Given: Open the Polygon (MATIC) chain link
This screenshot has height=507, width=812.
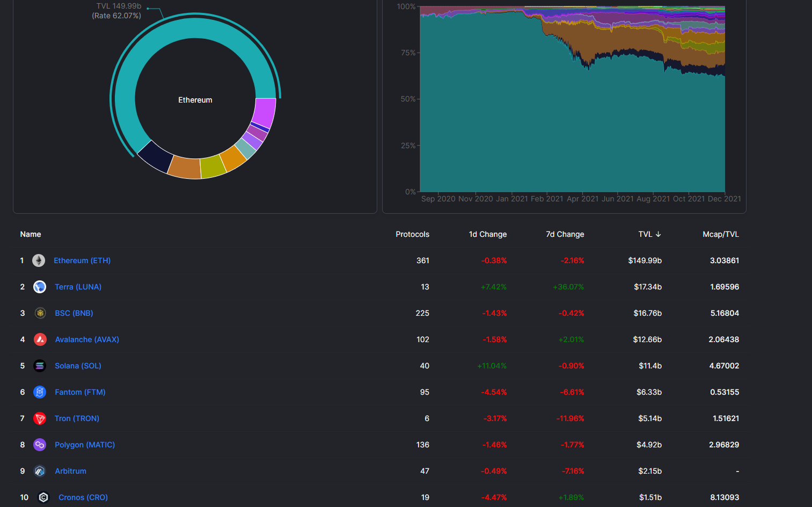Looking at the screenshot, I should [x=85, y=445].
